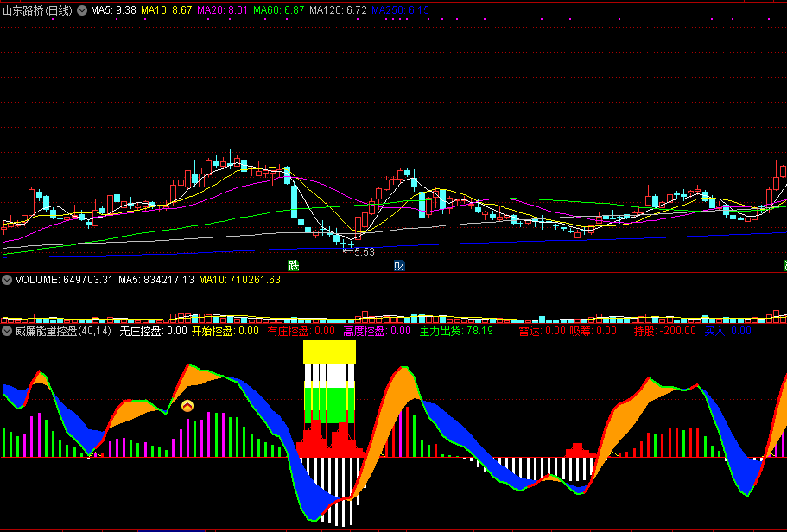Click the blue 财 event marker
The image size is (787, 532).
point(399,265)
